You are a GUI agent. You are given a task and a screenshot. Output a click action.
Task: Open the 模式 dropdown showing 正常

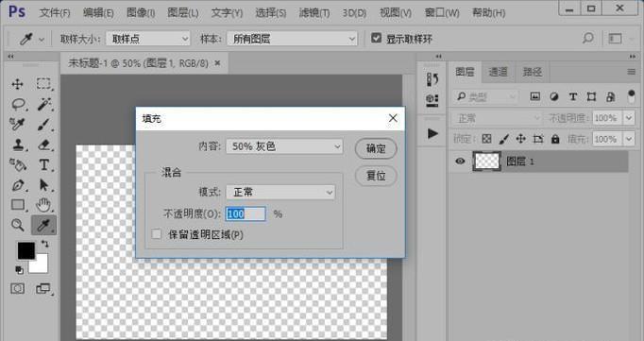click(280, 192)
